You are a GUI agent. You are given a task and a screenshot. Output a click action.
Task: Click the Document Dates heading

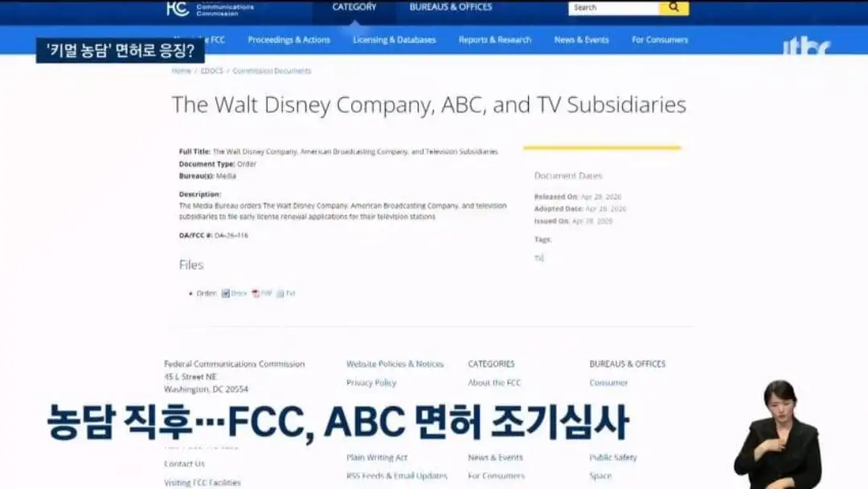tap(568, 175)
